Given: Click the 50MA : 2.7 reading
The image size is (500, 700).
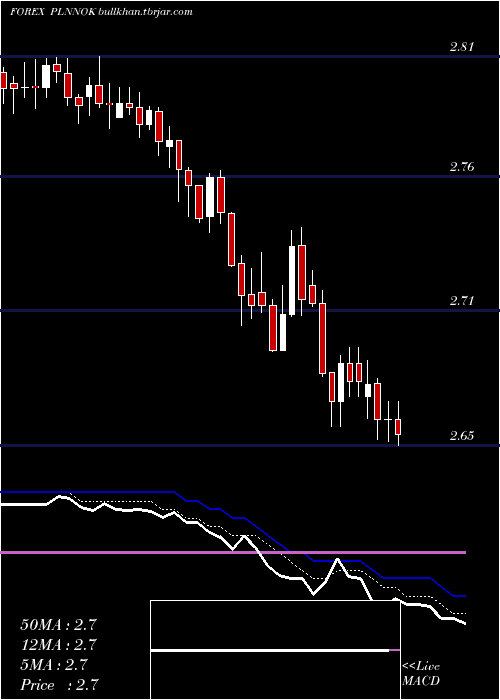Looking at the screenshot, I should coord(58,625).
